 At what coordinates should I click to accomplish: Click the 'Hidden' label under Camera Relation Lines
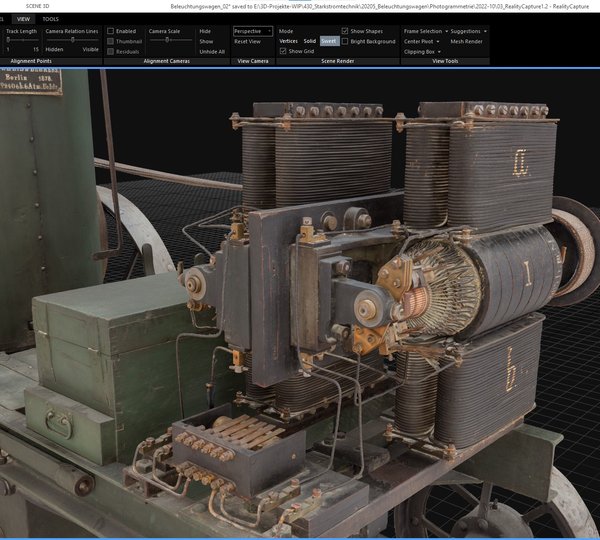(x=54, y=49)
